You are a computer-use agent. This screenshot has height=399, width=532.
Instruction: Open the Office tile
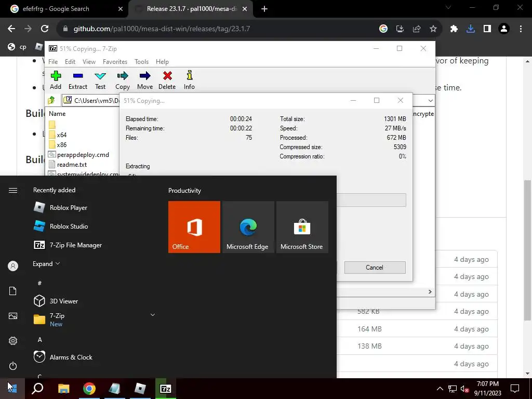click(x=194, y=227)
